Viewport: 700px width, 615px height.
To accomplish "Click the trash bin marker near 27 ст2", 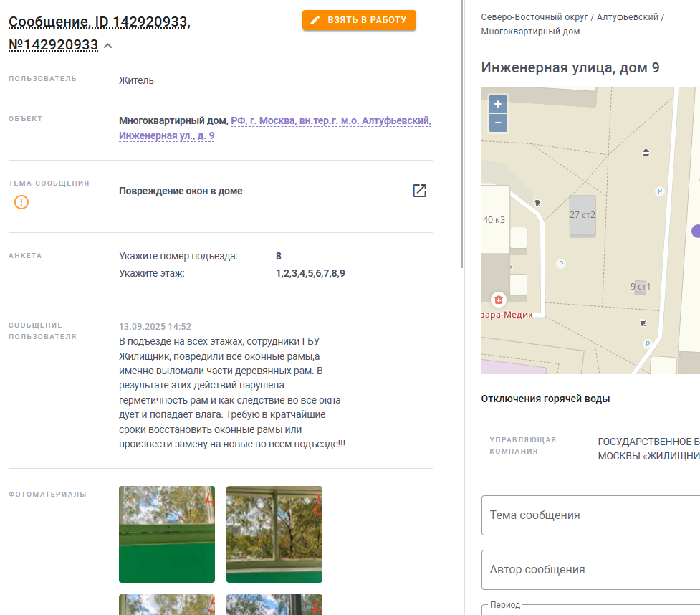I will tap(538, 204).
